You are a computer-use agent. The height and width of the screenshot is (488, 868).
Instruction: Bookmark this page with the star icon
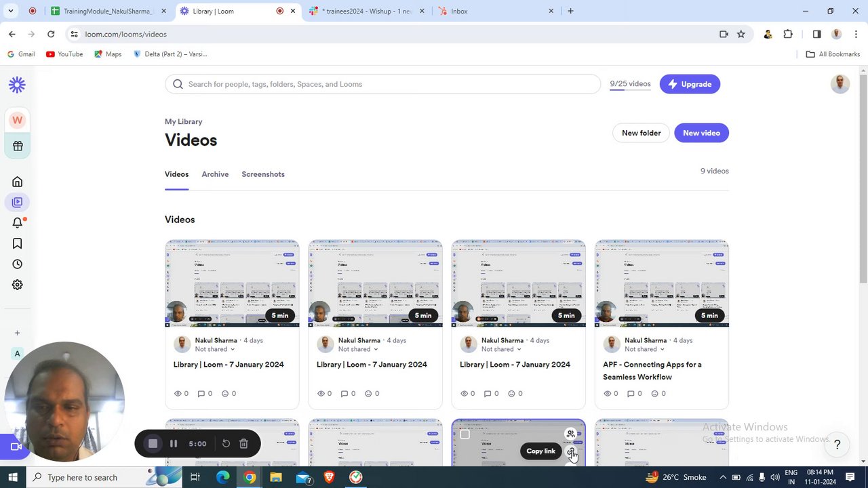point(741,34)
